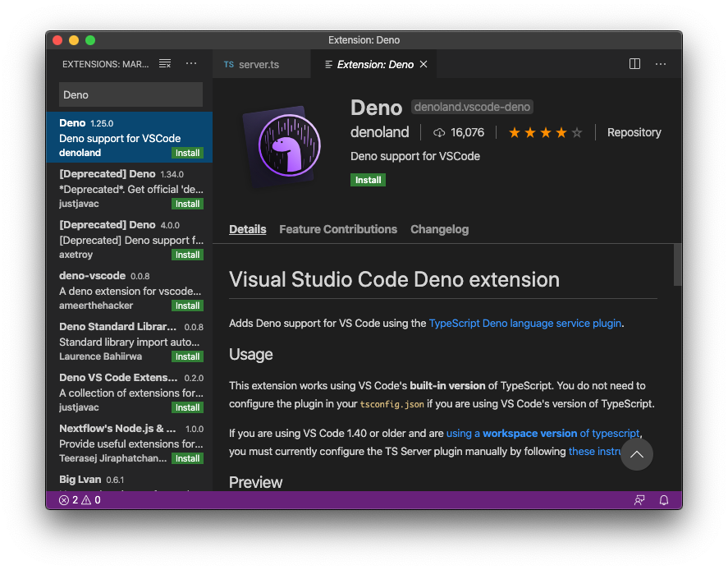Image resolution: width=728 pixels, height=570 pixels.
Task: Open the Details tab
Action: [x=248, y=229]
